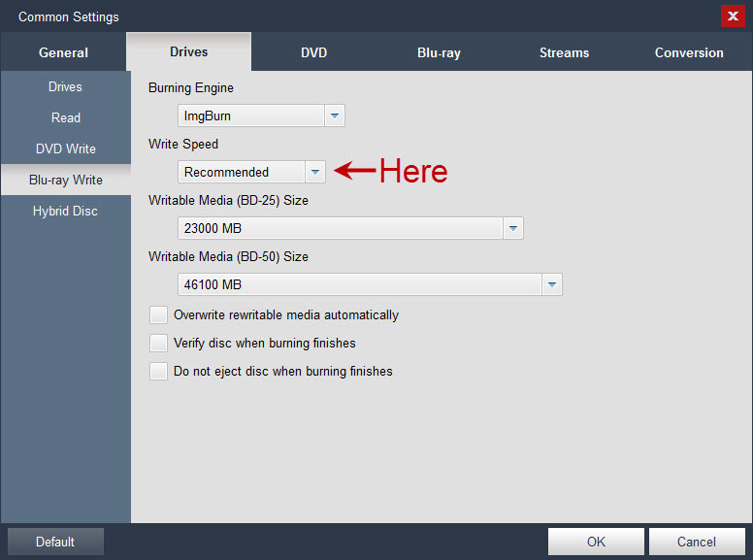Switch to the Blu-ray tab
The height and width of the screenshot is (560, 753).
coord(439,52)
